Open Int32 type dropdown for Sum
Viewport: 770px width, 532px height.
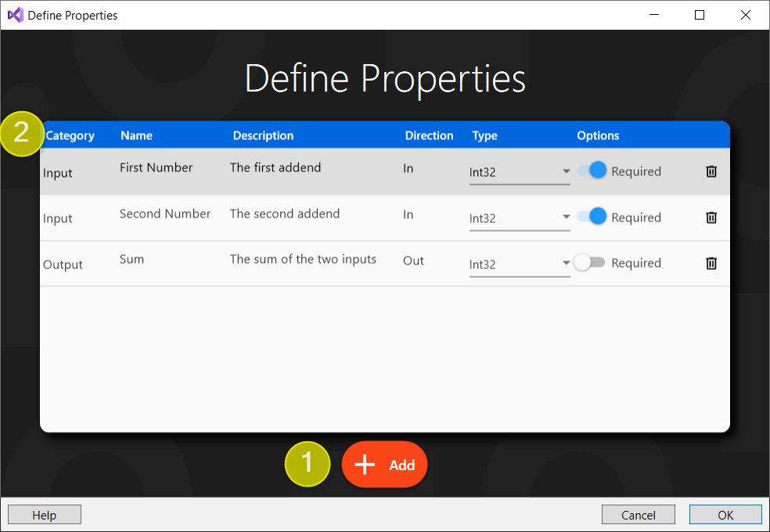(520, 264)
